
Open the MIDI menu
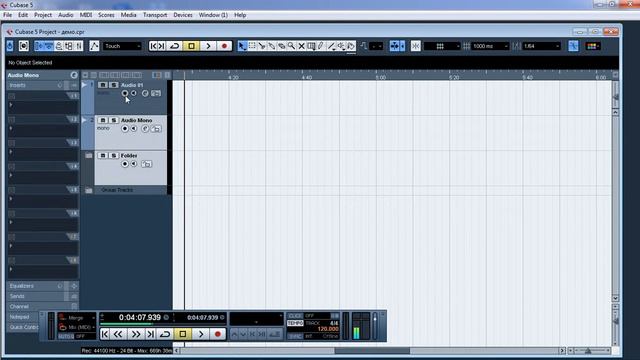pos(86,15)
